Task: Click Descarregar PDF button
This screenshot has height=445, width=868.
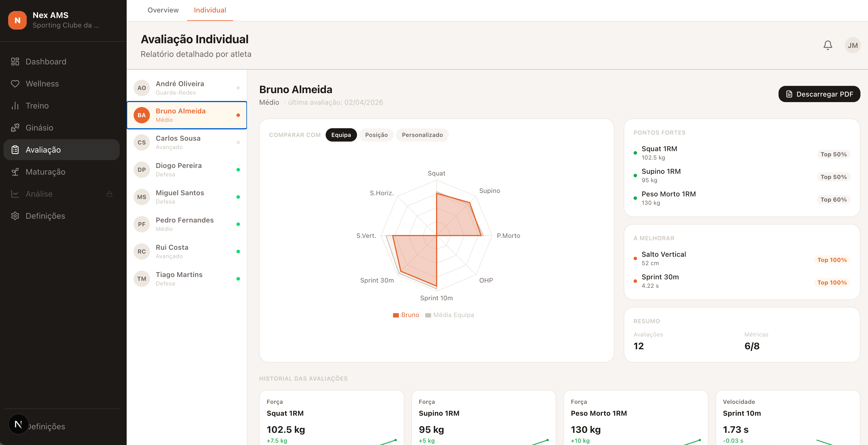Action: (x=819, y=94)
